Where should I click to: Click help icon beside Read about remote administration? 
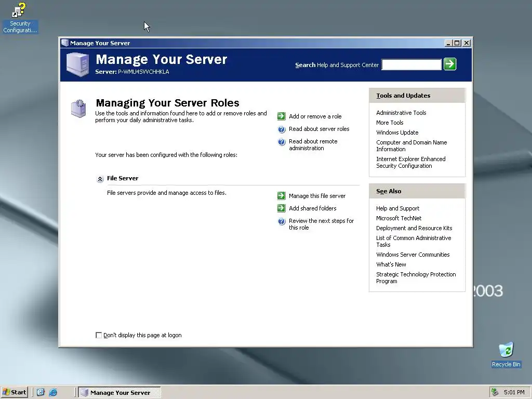click(282, 142)
